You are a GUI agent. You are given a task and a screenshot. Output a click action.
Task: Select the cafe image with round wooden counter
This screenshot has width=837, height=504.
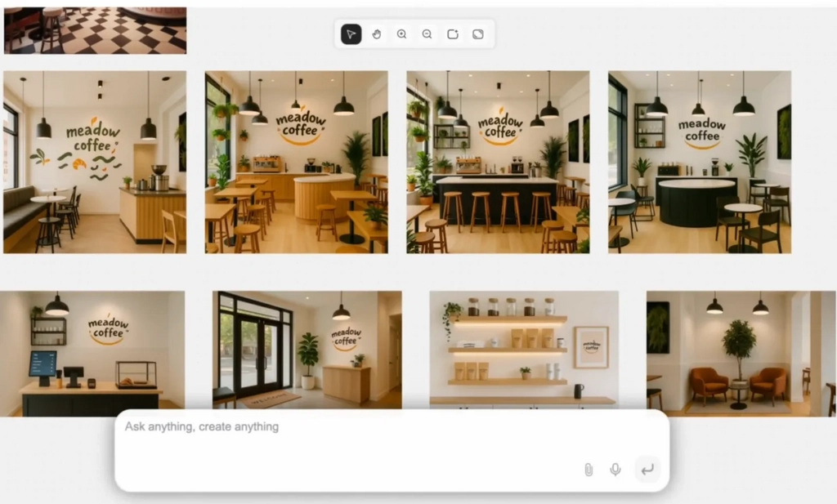click(x=296, y=162)
